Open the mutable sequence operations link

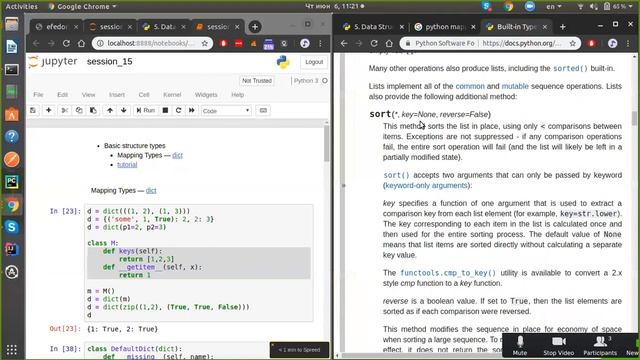coord(515,86)
